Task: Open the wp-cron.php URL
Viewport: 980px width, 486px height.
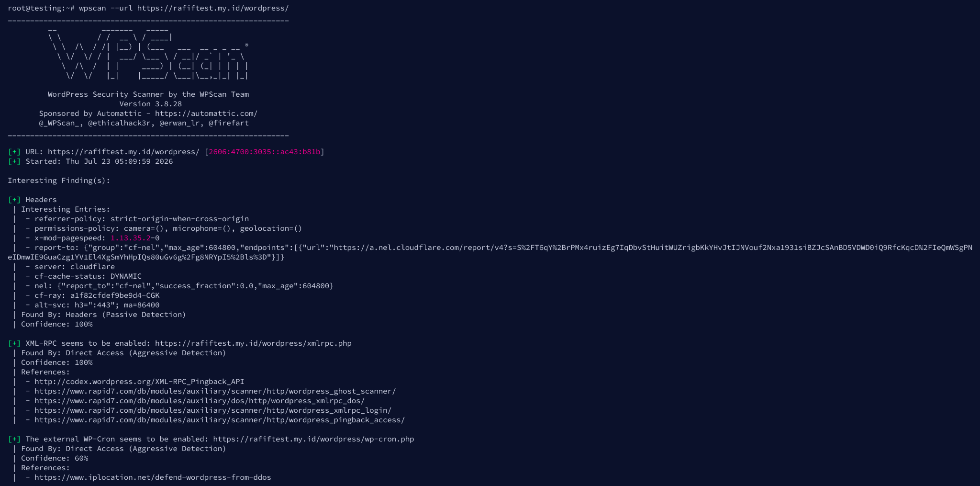Action: point(313,439)
